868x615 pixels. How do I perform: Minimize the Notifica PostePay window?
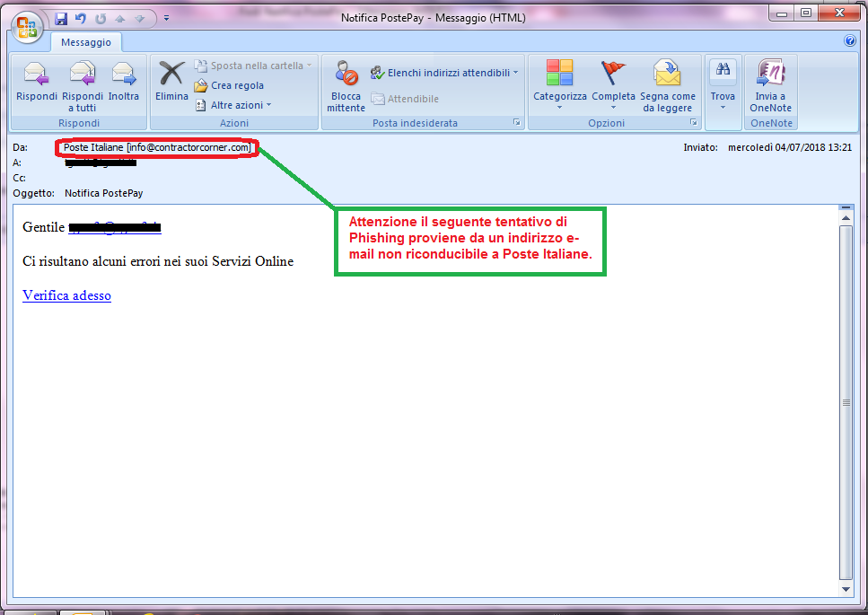point(782,13)
